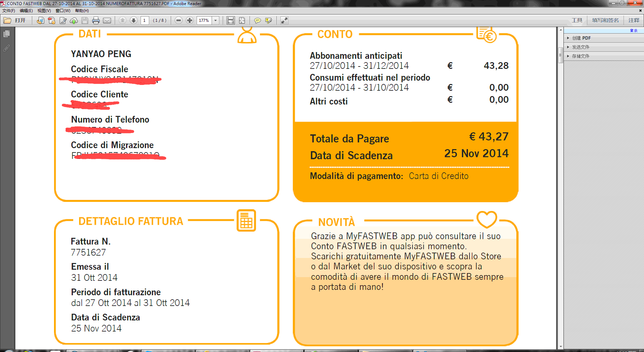This screenshot has width=644, height=352.
Task: Zoom in with the plus button
Action: click(190, 20)
